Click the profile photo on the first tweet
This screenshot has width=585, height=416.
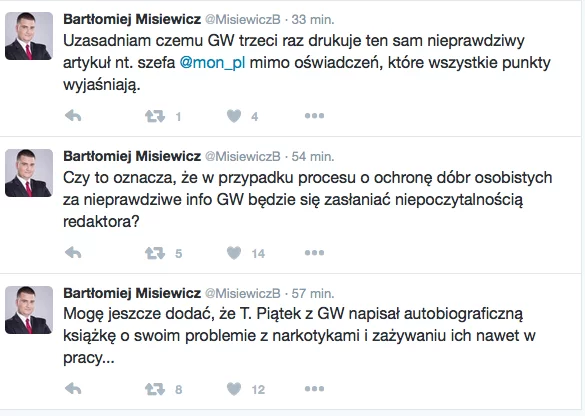(x=29, y=36)
